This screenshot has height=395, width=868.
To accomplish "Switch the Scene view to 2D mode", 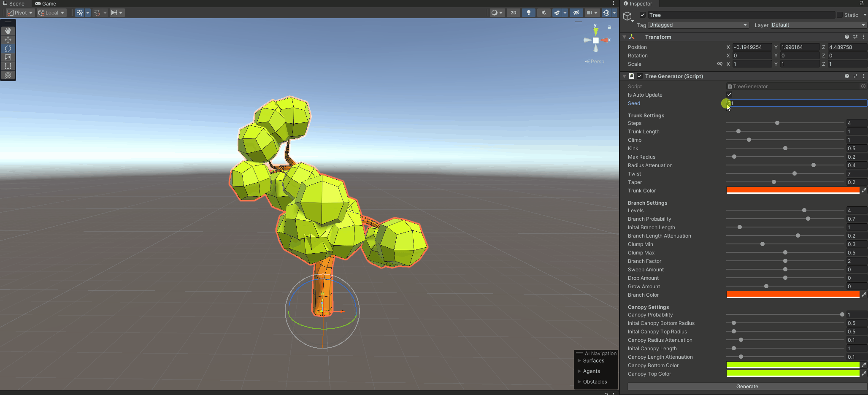I will click(513, 13).
